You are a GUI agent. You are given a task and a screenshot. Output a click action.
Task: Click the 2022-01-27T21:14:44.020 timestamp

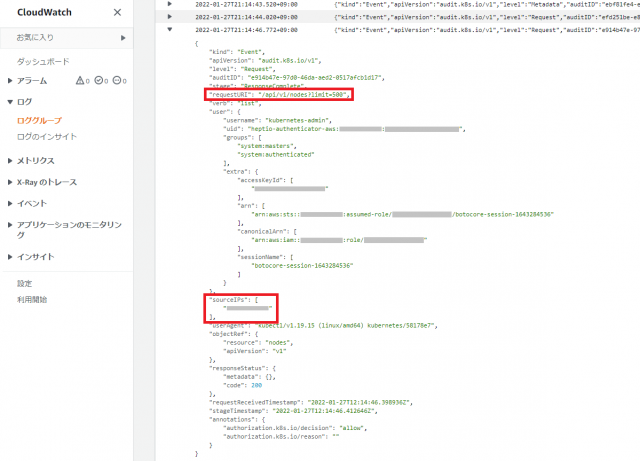click(246, 17)
